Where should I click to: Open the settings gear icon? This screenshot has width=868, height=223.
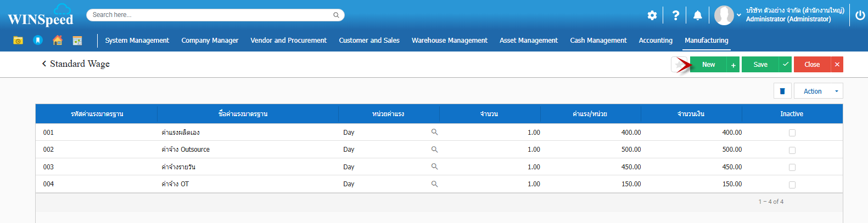(652, 15)
